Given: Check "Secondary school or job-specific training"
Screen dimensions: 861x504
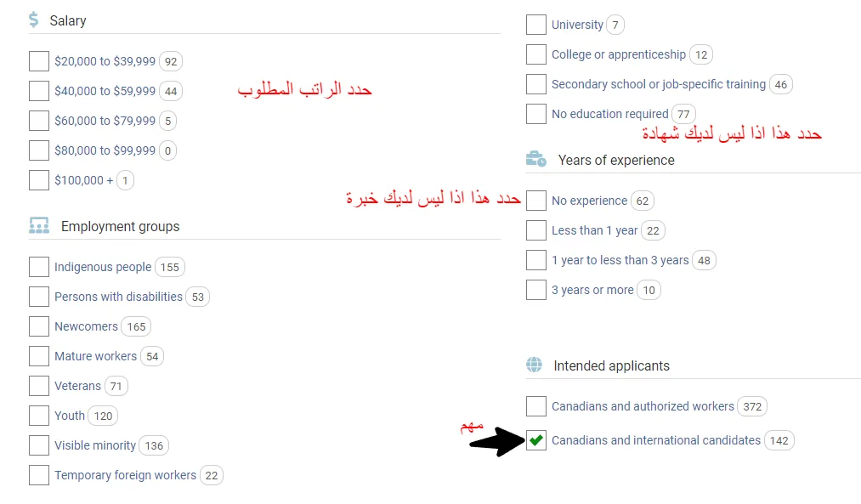Looking at the screenshot, I should (535, 83).
